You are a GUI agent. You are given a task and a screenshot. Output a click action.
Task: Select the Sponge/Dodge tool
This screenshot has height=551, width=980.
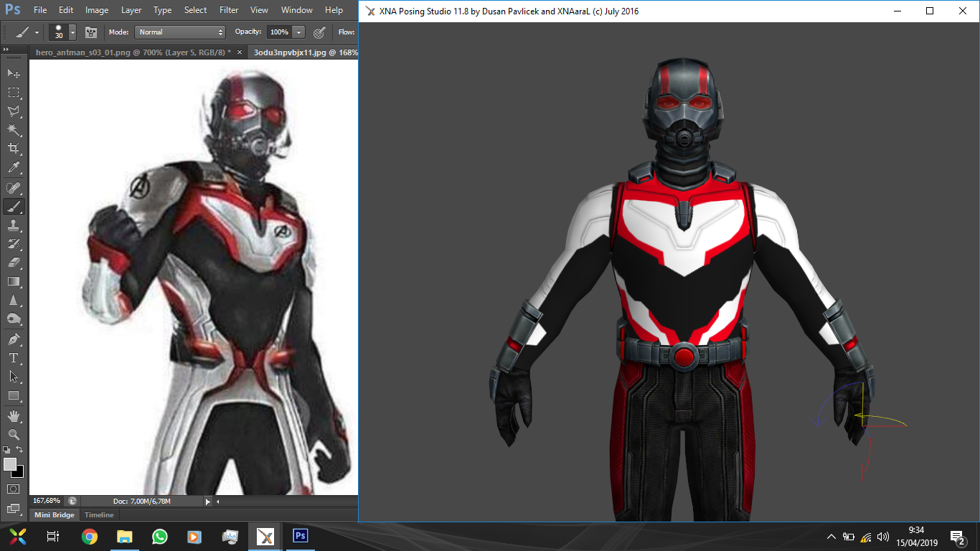tap(14, 319)
